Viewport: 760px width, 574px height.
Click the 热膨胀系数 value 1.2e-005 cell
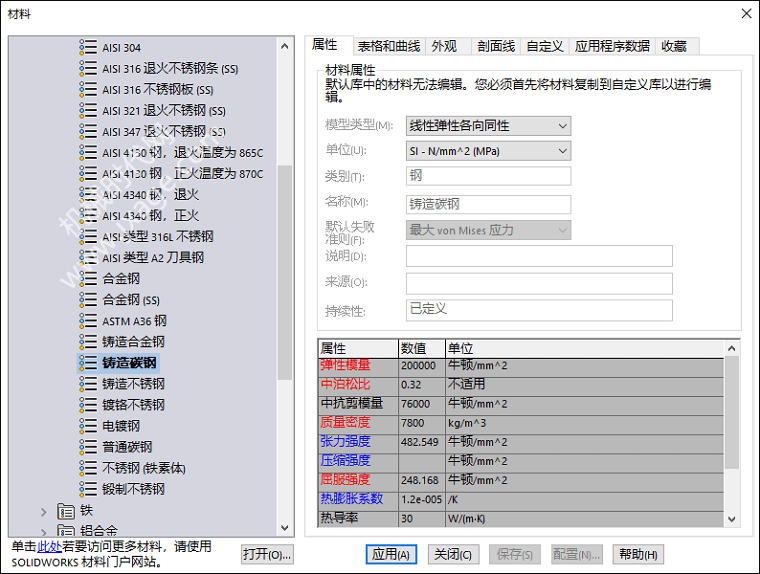(422, 499)
